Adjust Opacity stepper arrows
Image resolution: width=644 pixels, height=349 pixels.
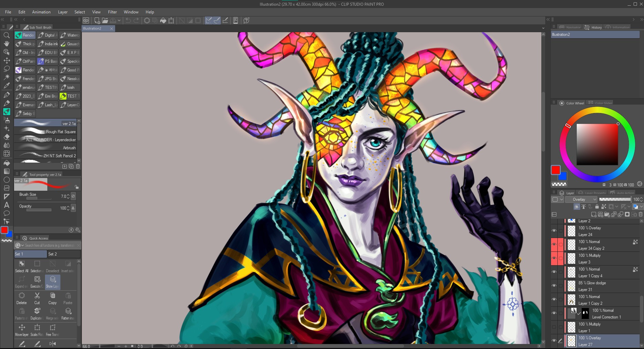click(68, 208)
